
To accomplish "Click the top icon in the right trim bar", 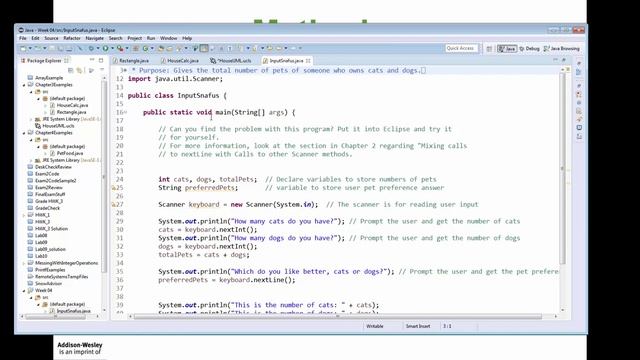I will click(579, 63).
